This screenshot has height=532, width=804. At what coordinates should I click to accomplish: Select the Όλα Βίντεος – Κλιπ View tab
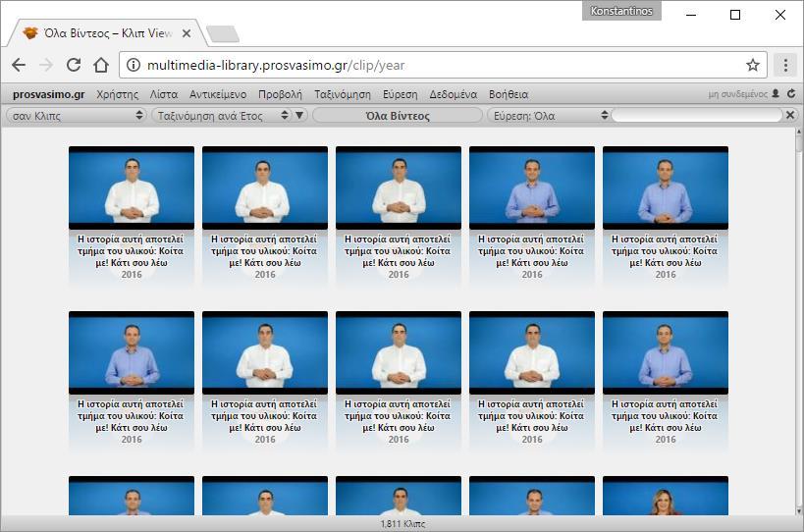(x=105, y=33)
